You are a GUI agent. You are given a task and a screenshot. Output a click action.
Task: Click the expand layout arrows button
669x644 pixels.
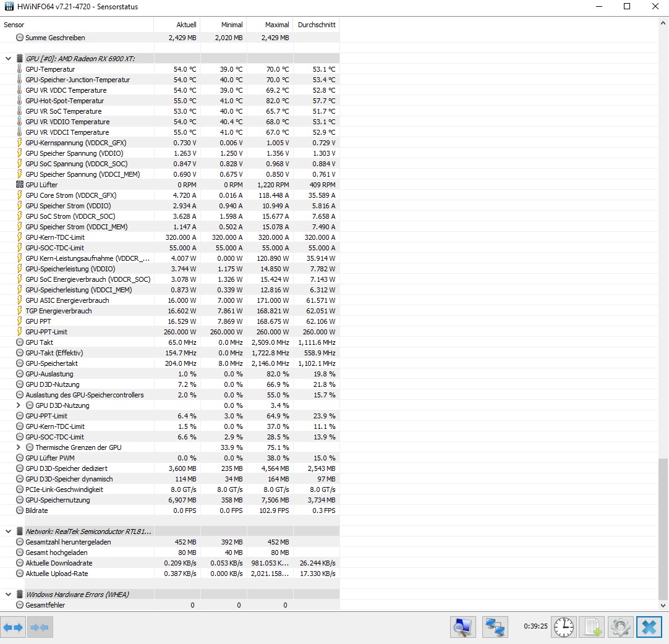tap(13, 627)
